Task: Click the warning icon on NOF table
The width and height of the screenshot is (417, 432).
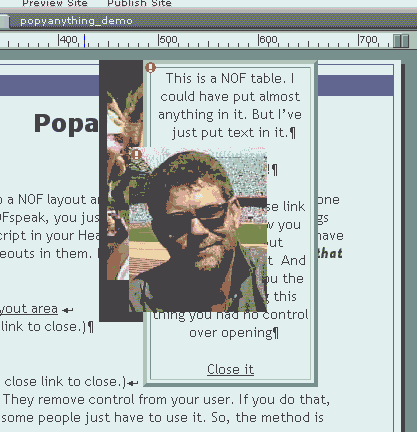Action: (151, 68)
